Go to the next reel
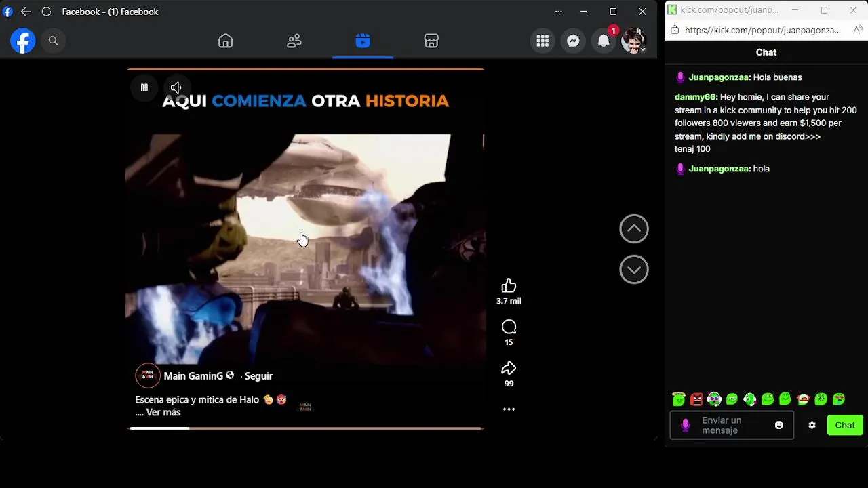This screenshot has height=488, width=868. point(634,270)
